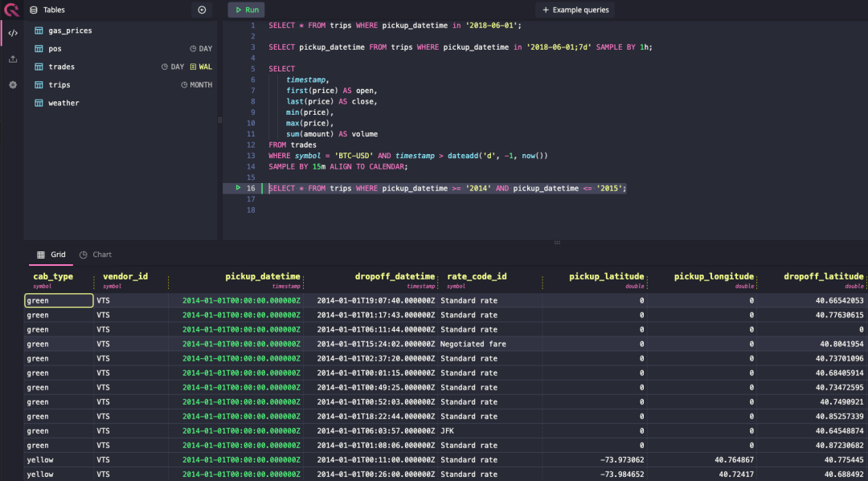
Task: Select the first green cab_type cell
Action: click(59, 300)
